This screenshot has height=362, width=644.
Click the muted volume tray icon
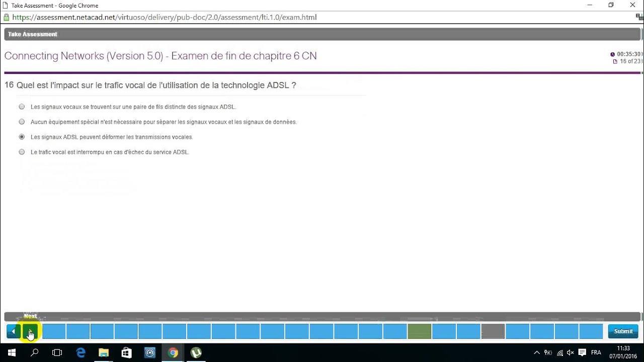(x=571, y=352)
